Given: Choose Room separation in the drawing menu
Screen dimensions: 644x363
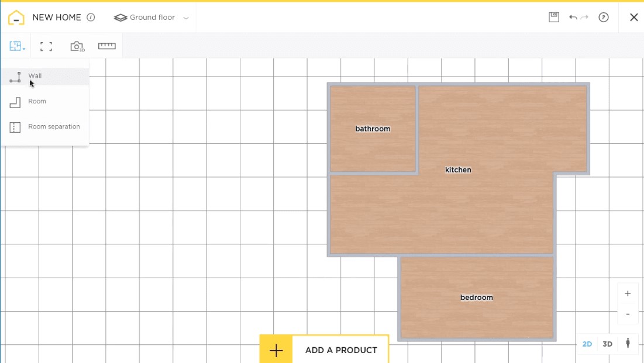Looking at the screenshot, I should click(54, 126).
